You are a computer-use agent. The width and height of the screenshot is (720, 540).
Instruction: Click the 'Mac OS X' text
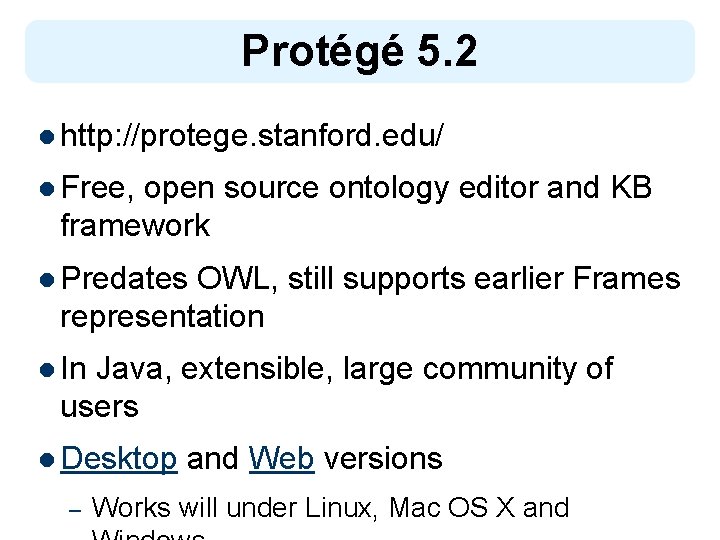(x=451, y=508)
